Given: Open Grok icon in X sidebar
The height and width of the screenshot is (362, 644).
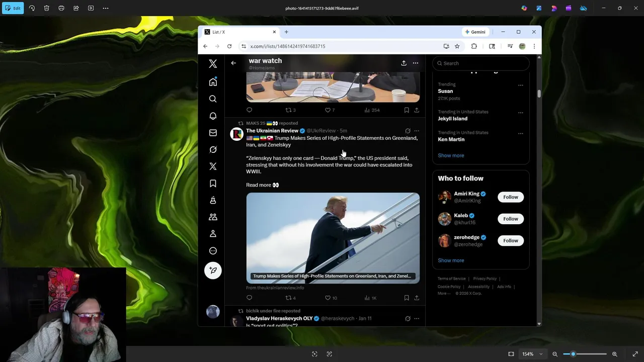Looking at the screenshot, I should 213,149.
